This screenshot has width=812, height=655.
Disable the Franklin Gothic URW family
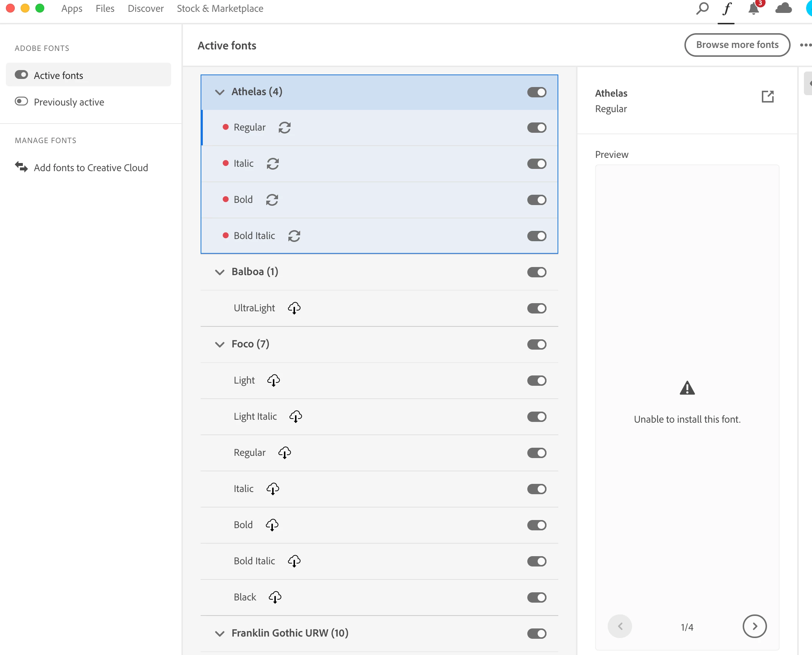tap(536, 633)
